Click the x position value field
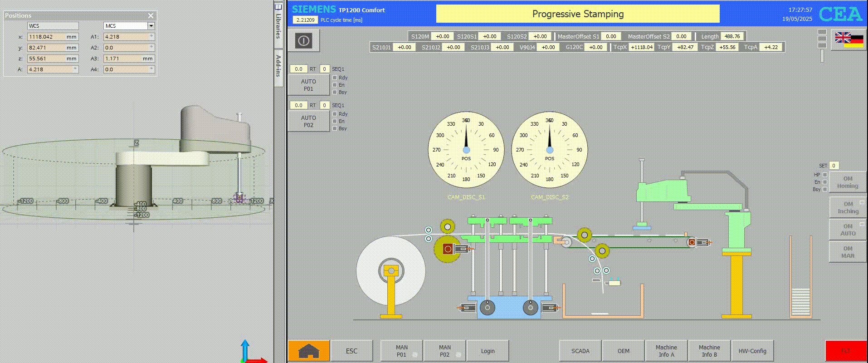Image resolution: width=868 pixels, height=363 pixels. coord(53,37)
